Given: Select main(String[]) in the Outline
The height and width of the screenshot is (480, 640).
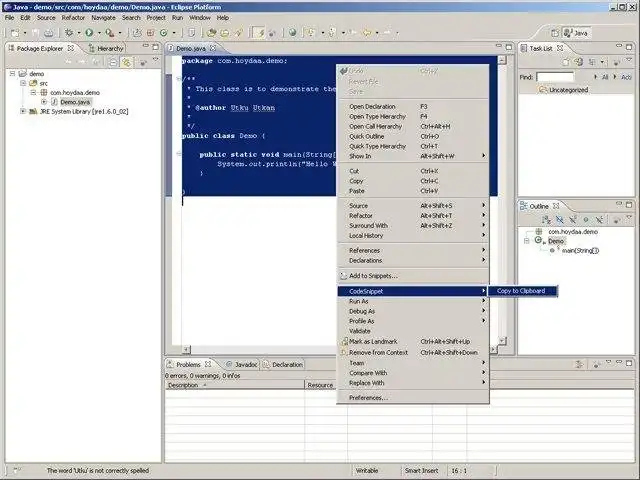Looking at the screenshot, I should click(580, 251).
